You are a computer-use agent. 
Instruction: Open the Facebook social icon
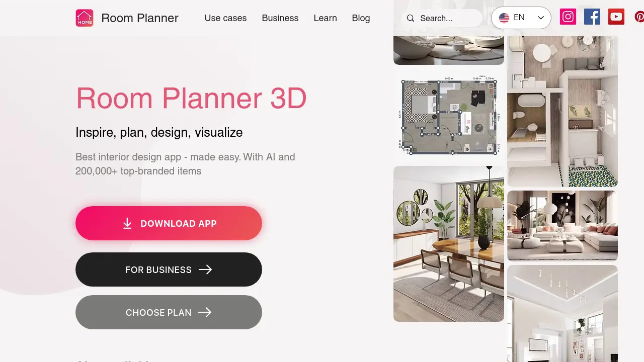pos(592,17)
